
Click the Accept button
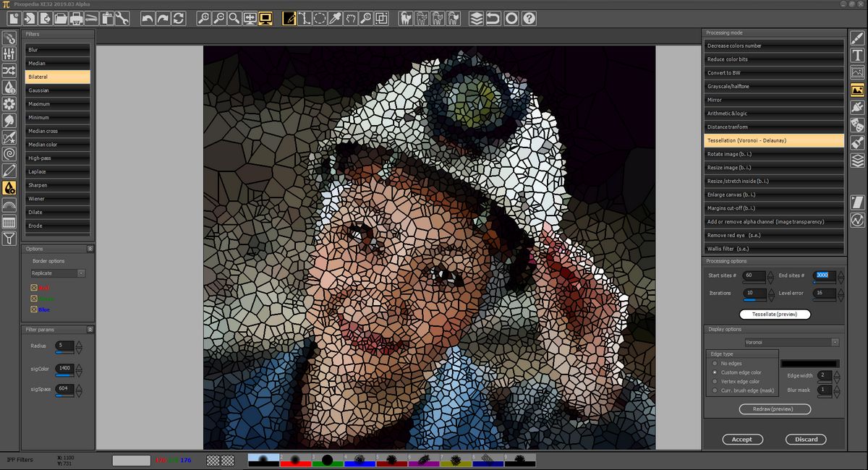pos(742,439)
